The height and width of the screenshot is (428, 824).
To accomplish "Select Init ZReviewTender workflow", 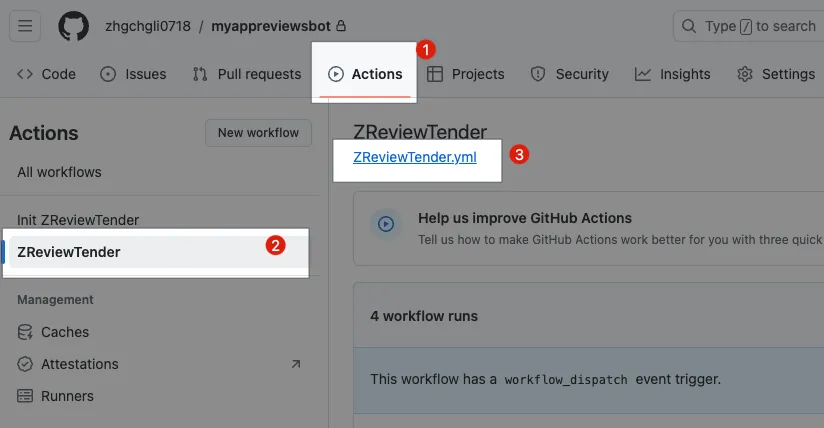I will (78, 220).
